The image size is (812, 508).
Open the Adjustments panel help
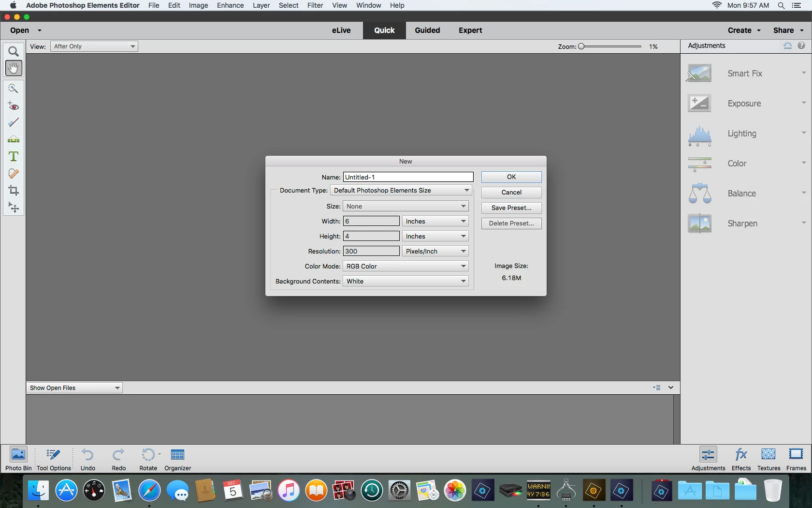(x=801, y=45)
